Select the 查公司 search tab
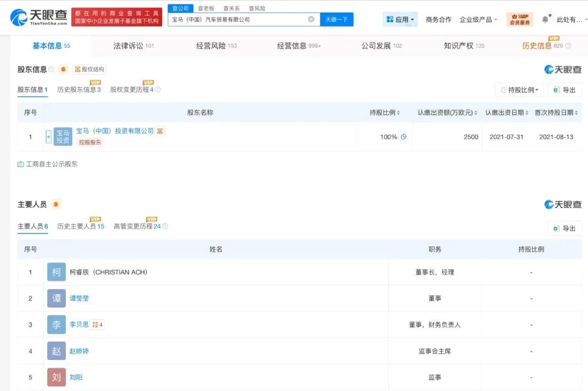The image size is (588, 391). point(180,8)
